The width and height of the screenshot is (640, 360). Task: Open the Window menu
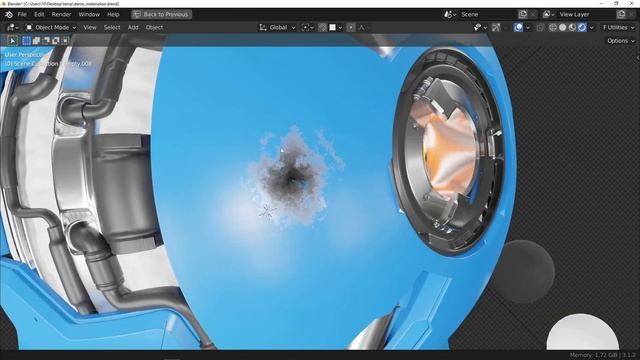click(89, 14)
